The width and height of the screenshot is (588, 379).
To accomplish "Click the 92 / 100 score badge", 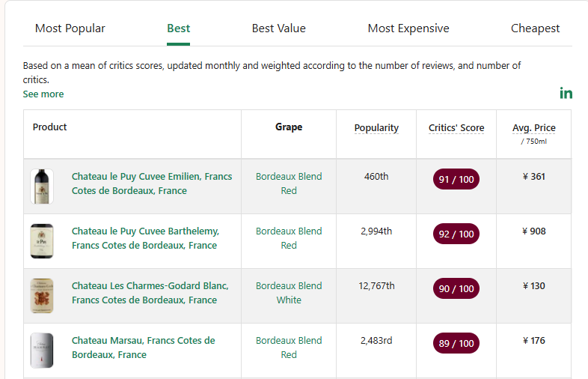I will click(x=456, y=234).
